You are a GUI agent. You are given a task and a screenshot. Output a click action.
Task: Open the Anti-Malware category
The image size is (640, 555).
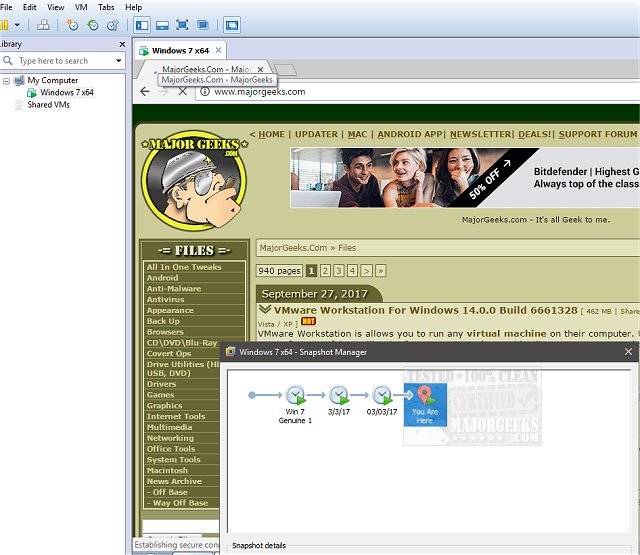coord(174,289)
